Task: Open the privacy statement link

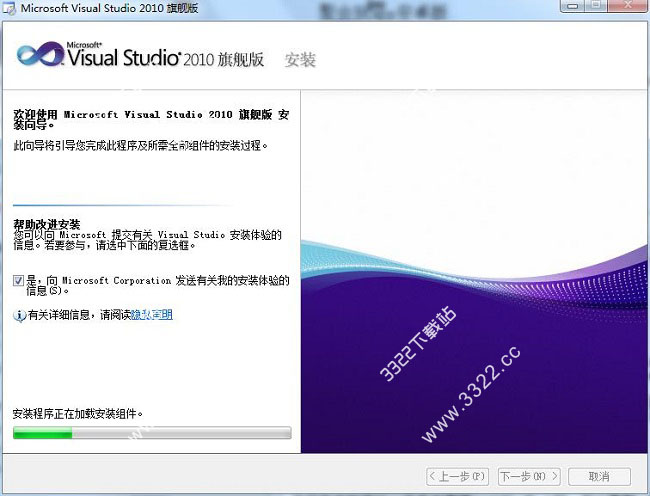Action: 152,315
